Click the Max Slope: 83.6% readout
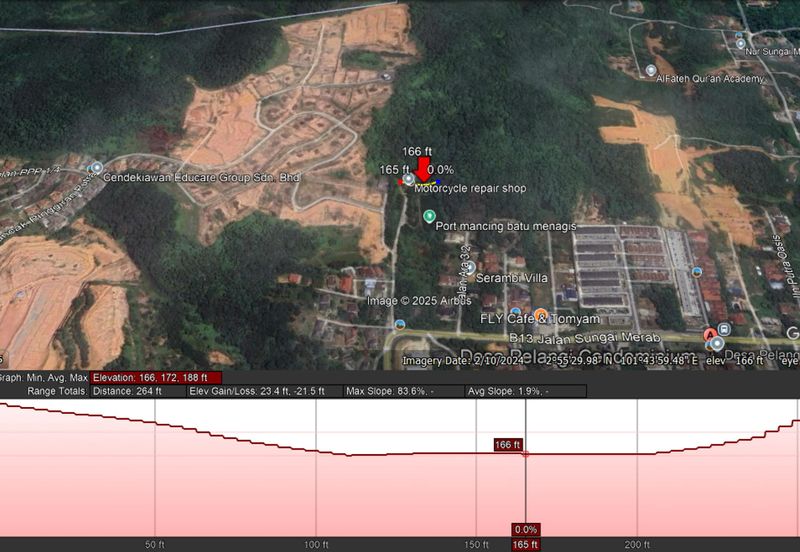800x552 pixels. coord(404,391)
